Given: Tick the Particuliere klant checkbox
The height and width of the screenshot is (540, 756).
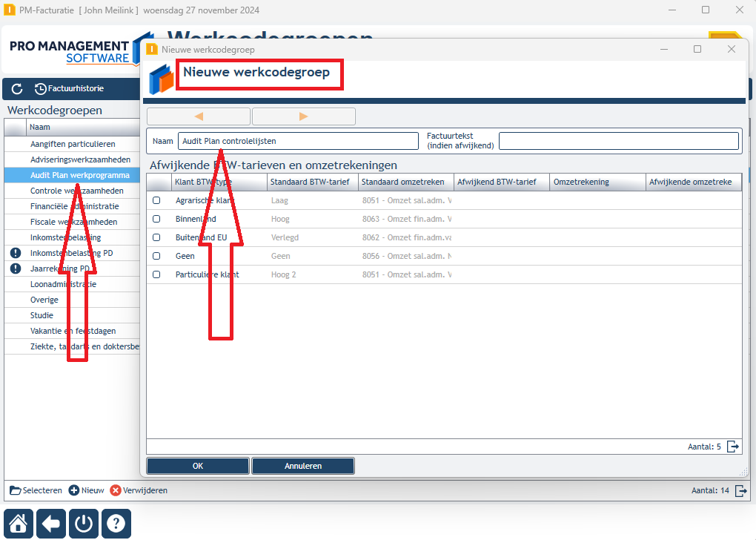Looking at the screenshot, I should tap(156, 274).
